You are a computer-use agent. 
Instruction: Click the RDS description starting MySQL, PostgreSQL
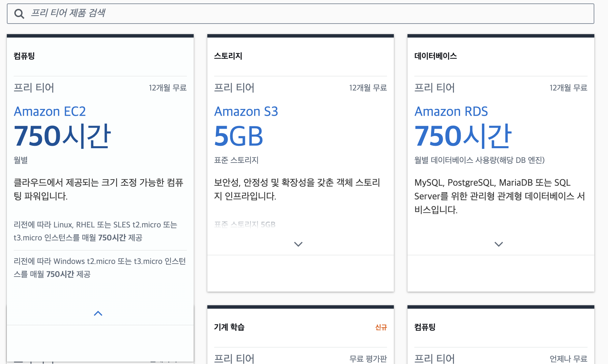click(500, 196)
